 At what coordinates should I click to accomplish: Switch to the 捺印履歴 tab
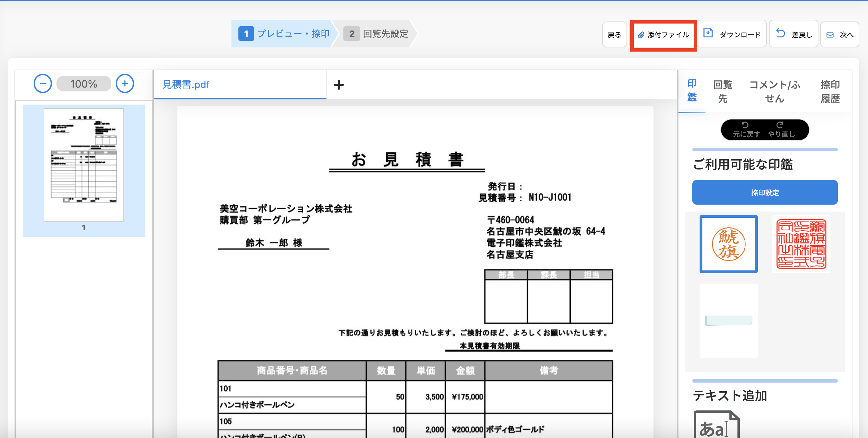830,91
